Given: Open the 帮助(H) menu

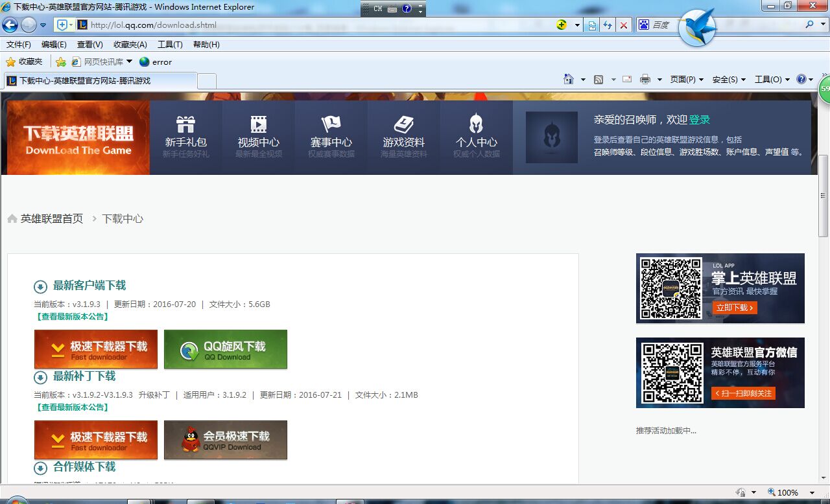Looking at the screenshot, I should click(x=206, y=45).
